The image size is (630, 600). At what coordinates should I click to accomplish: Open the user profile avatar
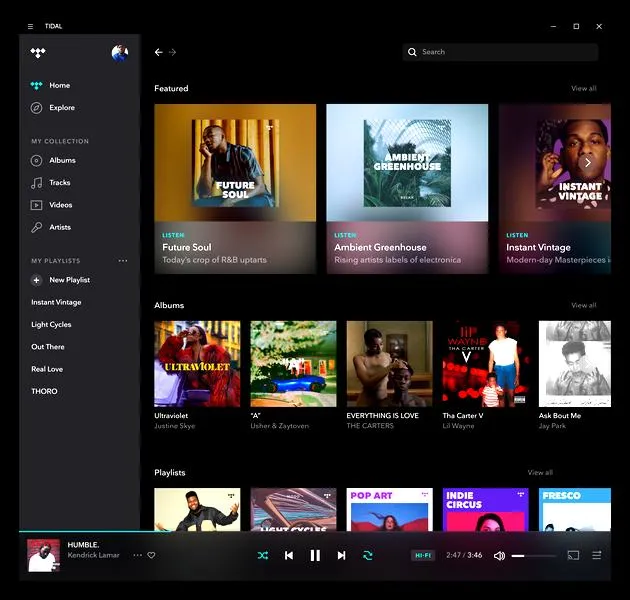pos(120,53)
